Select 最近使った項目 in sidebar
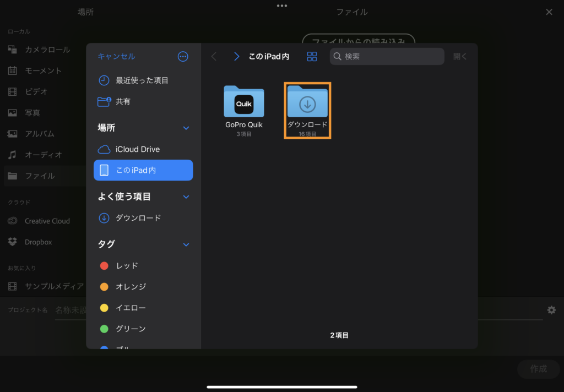 coord(142,80)
